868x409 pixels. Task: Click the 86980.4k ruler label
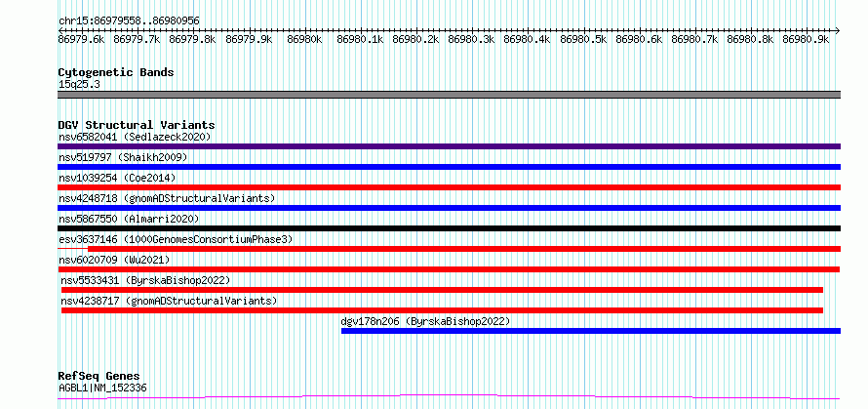[x=528, y=39]
